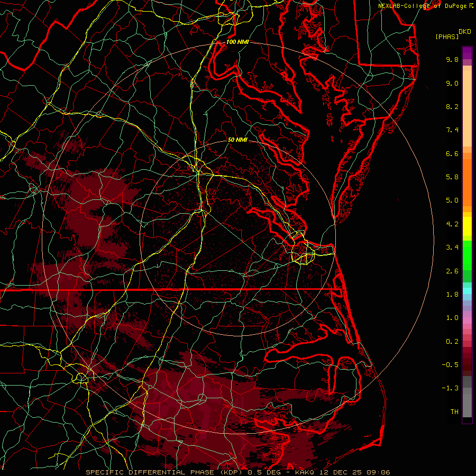Viewport: 476px width, 476px height.
Task: Click the 5.0 legend value
Action: [x=452, y=200]
